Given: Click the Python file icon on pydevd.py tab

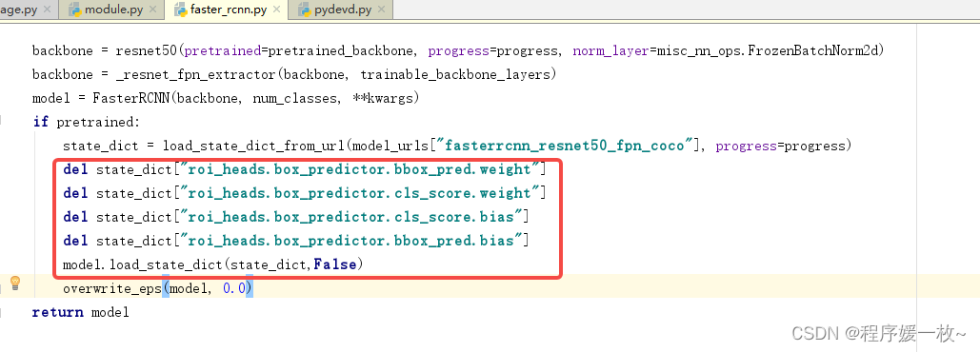Looking at the screenshot, I should click(x=305, y=10).
